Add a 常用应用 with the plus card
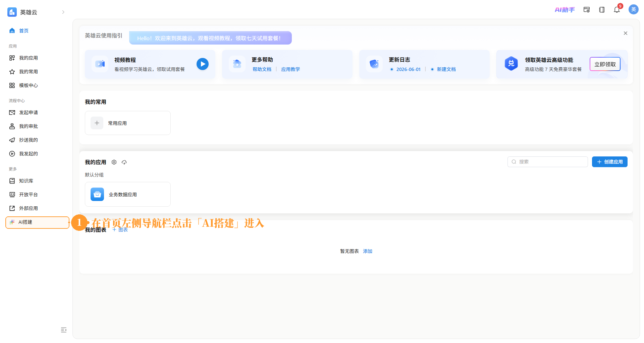Image resolution: width=644 pixels, height=343 pixels. coord(128,123)
